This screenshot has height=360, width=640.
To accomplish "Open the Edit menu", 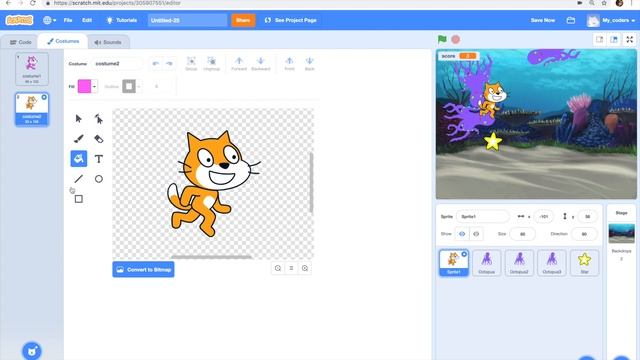I will 87,20.
